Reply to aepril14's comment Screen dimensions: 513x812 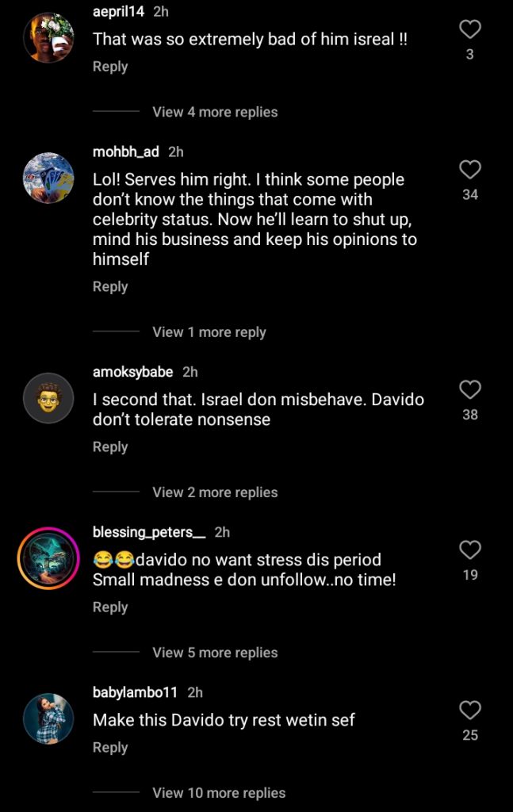110,67
